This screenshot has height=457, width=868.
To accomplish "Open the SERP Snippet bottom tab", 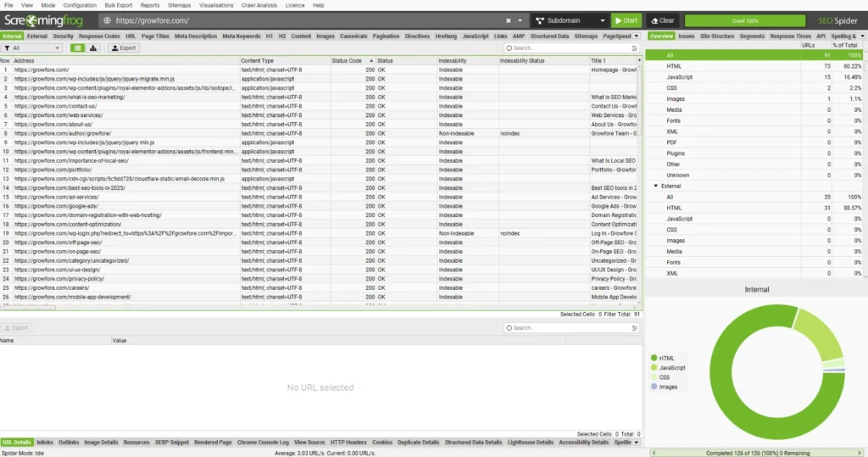I will pos(171,443).
